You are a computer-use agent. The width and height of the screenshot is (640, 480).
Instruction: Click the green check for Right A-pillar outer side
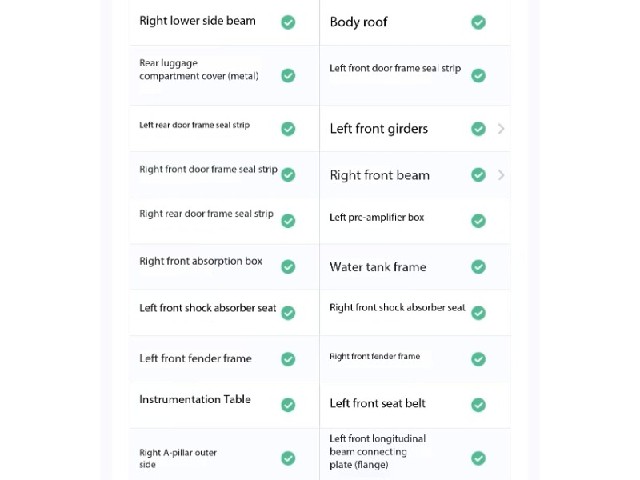[x=288, y=458]
